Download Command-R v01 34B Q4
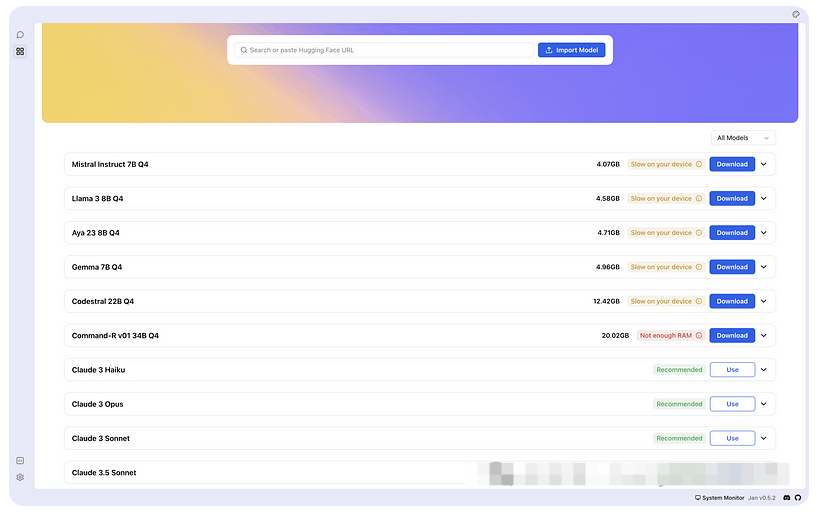This screenshot has height=516, width=825. click(x=732, y=335)
